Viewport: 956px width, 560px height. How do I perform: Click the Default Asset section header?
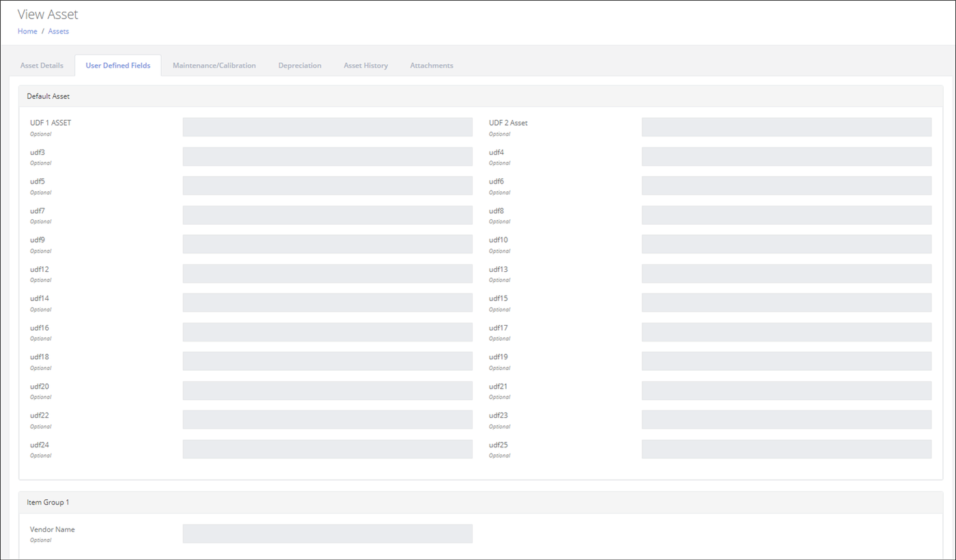tap(481, 96)
